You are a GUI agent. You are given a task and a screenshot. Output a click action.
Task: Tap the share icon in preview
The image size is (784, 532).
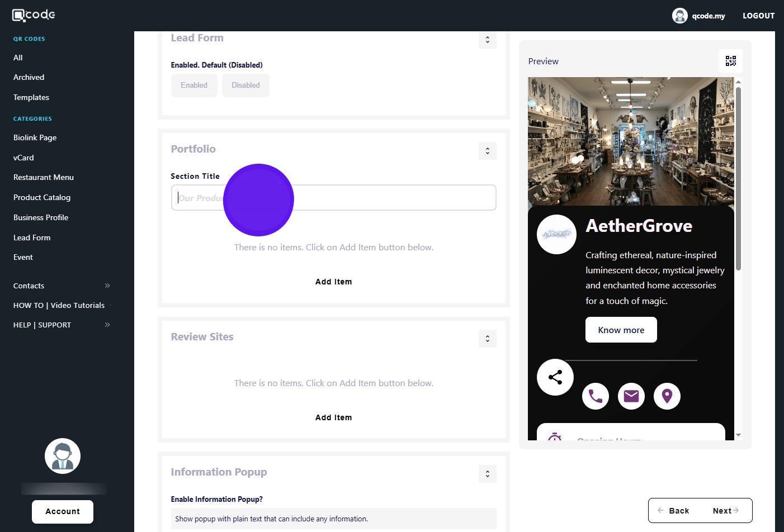(x=555, y=377)
